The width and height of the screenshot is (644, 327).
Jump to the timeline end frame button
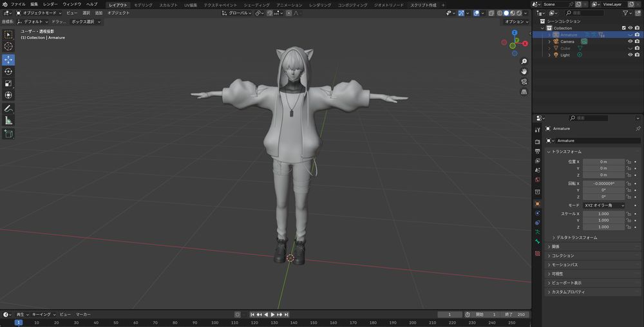click(287, 315)
